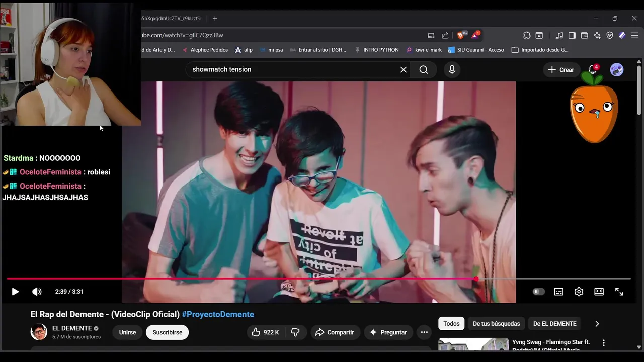The image size is (644, 362).
Task: Dislike the video
Action: 295,332
